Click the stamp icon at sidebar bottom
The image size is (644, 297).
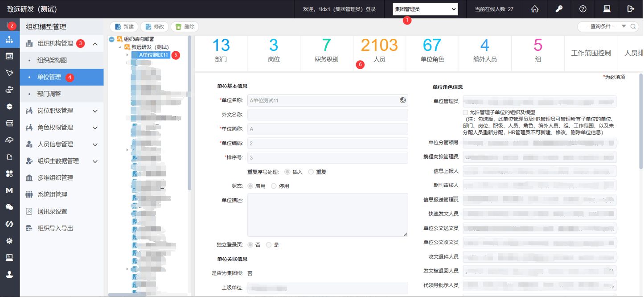(x=9, y=275)
